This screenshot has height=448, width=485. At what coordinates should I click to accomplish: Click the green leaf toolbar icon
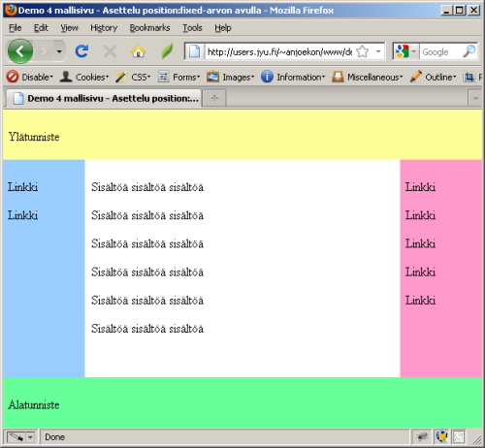[167, 51]
